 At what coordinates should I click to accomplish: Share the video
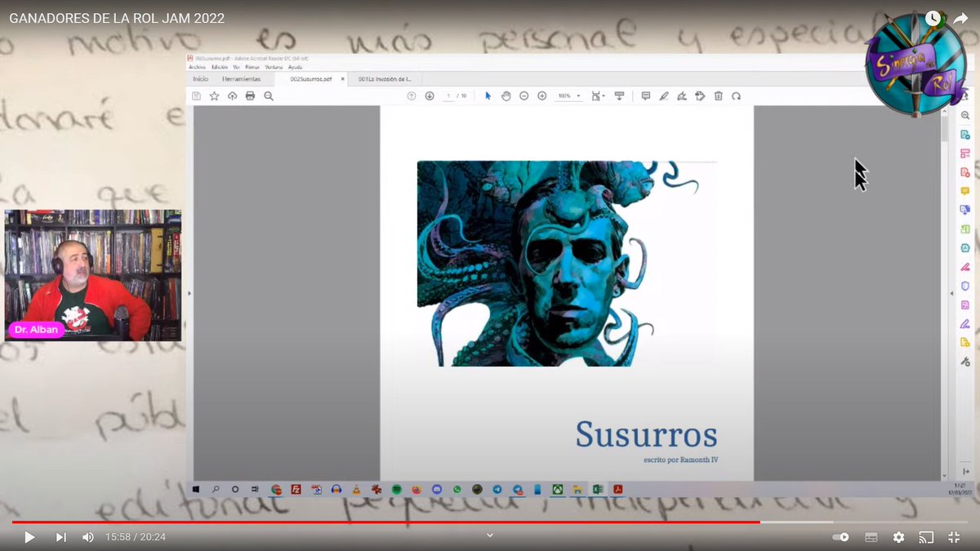point(960,18)
